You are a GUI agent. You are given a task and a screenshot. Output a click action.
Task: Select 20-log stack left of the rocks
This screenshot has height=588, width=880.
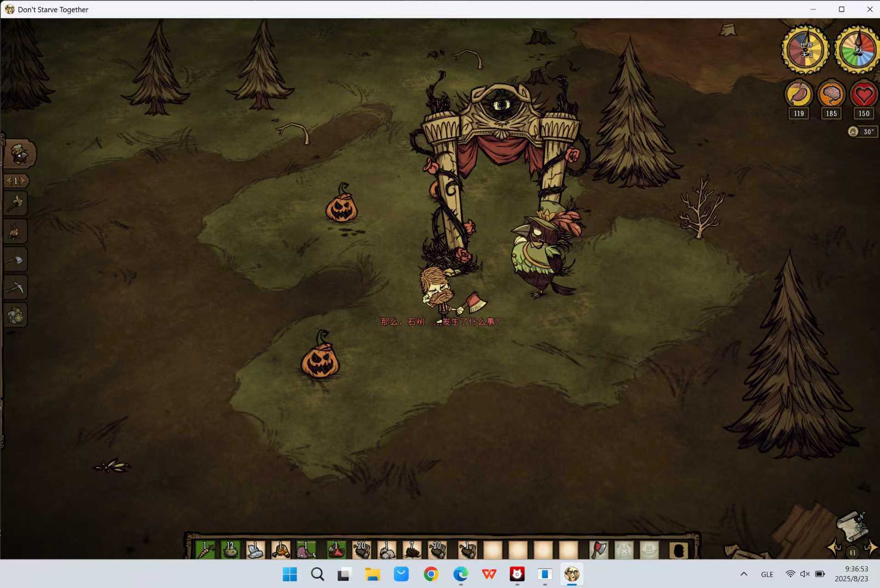point(361,549)
